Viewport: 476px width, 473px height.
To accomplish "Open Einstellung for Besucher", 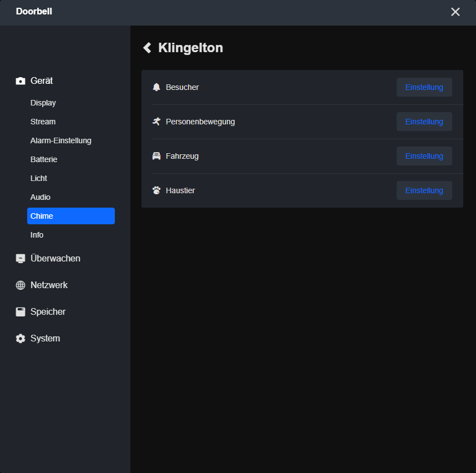I will [x=424, y=87].
